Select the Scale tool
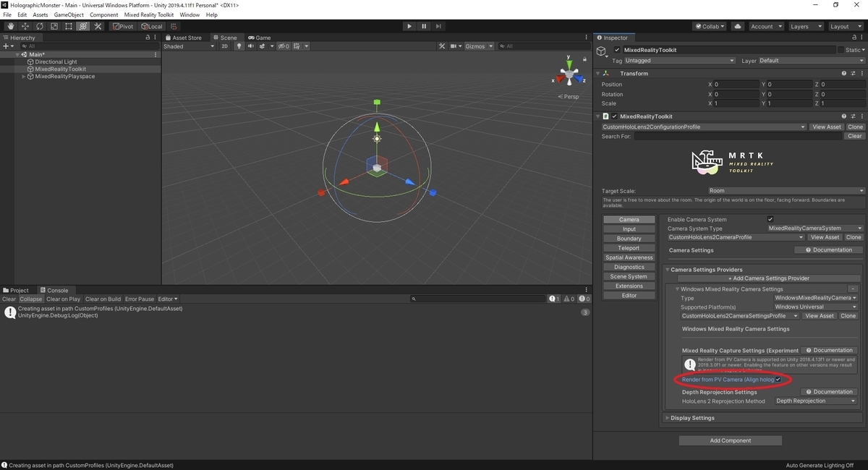 54,26
